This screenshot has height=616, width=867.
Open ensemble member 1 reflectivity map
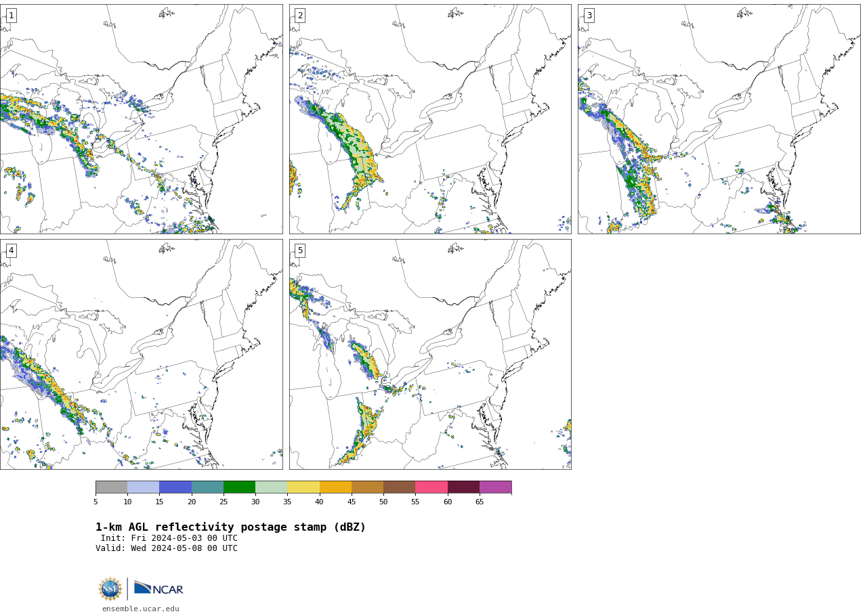[x=141, y=119]
